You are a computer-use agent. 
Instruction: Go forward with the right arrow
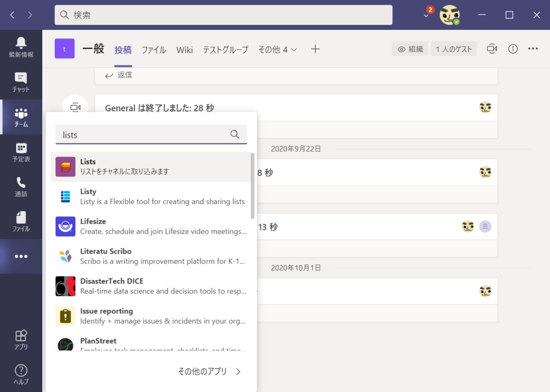(30, 15)
